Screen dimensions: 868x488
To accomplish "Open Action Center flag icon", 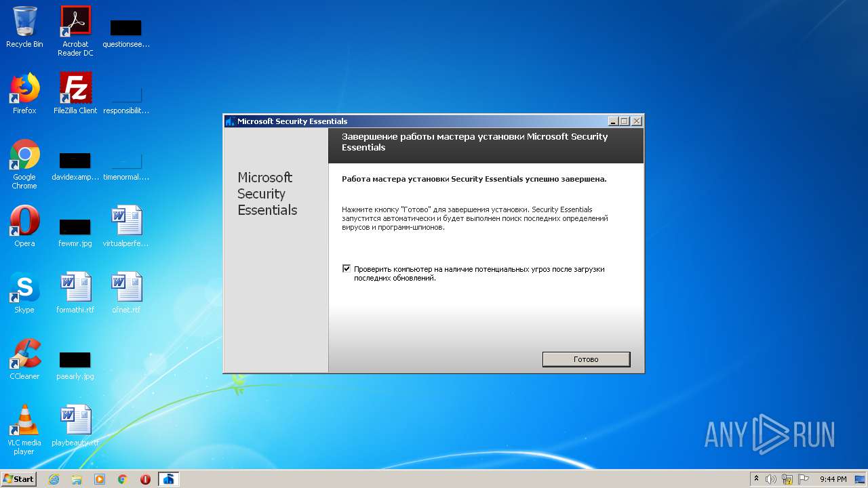I will coord(804,479).
